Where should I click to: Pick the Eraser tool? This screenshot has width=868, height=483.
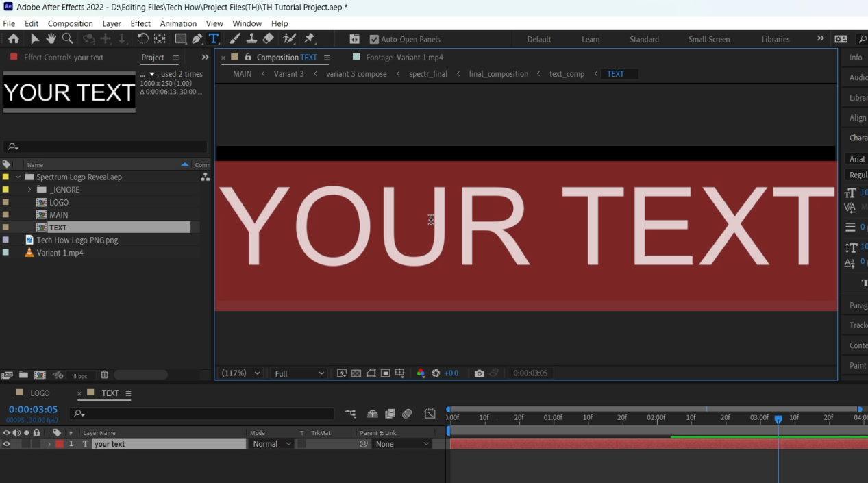(269, 39)
